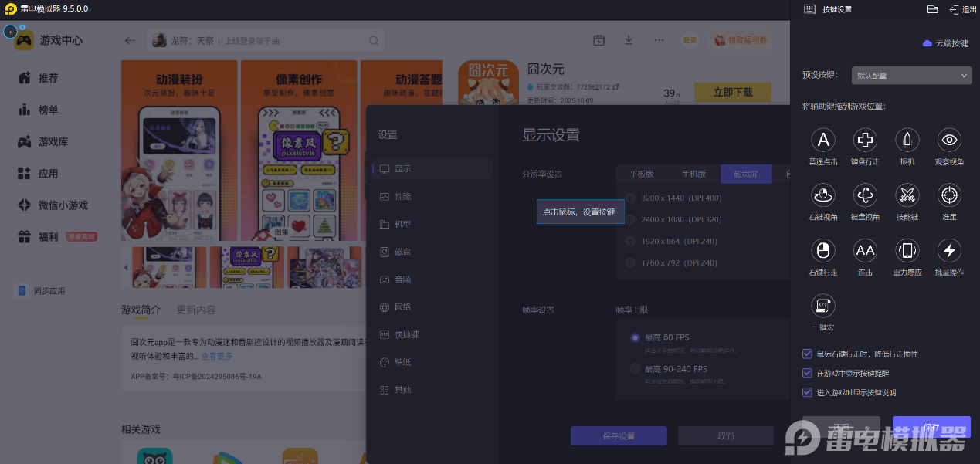Select the 普通点击 (normal click) key icon
The image size is (980, 464).
823,140
